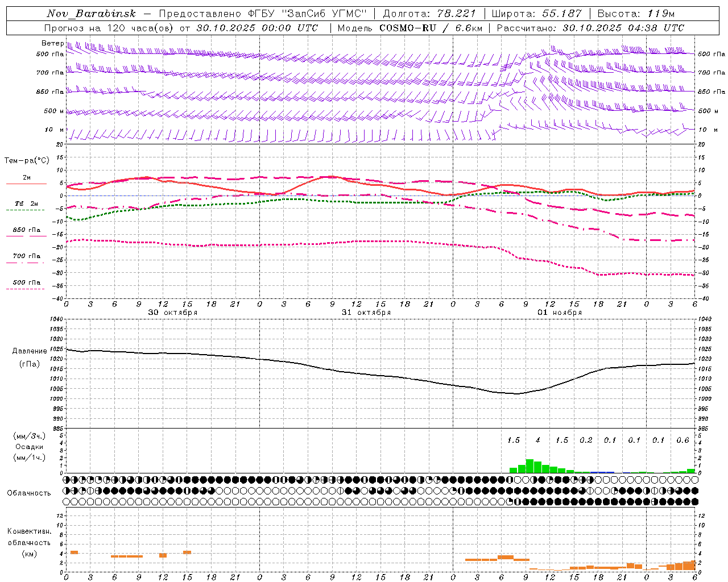The width and height of the screenshot is (728, 582).
Task: Click the 'Модель COSMO-RU / 6.6км' text
Action: 410,28
